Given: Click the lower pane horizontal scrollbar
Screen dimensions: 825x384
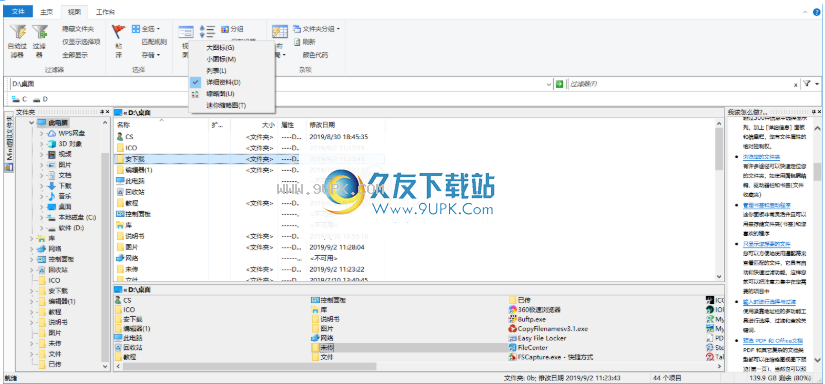Looking at the screenshot, I should tap(249, 366).
